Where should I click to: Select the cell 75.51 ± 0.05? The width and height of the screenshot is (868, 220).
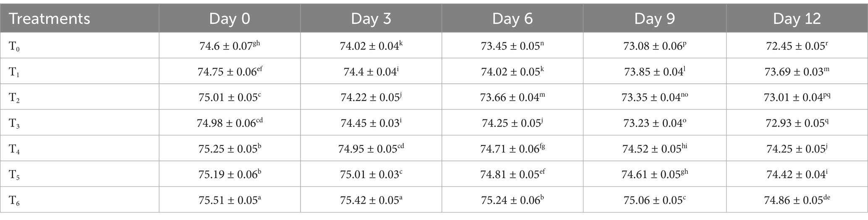pyautogui.click(x=230, y=199)
